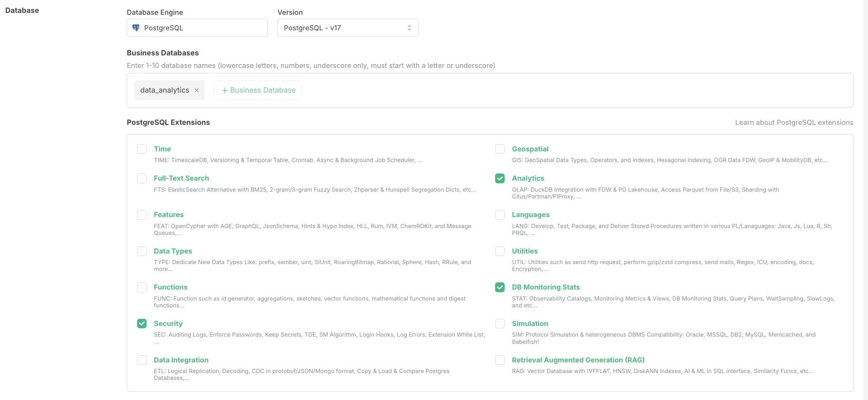Click the Database section label
Image resolution: width=868 pixels, height=400 pixels.
tap(22, 10)
